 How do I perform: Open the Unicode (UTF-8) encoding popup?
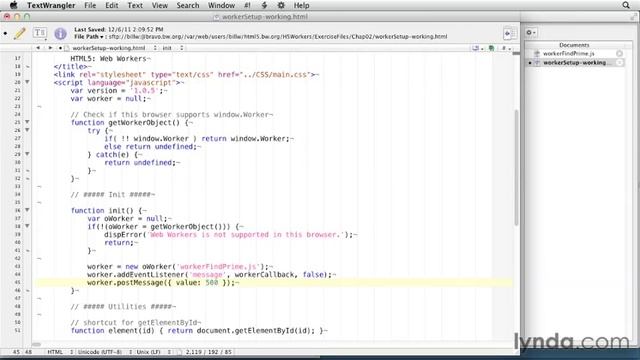pyautogui.click(x=104, y=352)
